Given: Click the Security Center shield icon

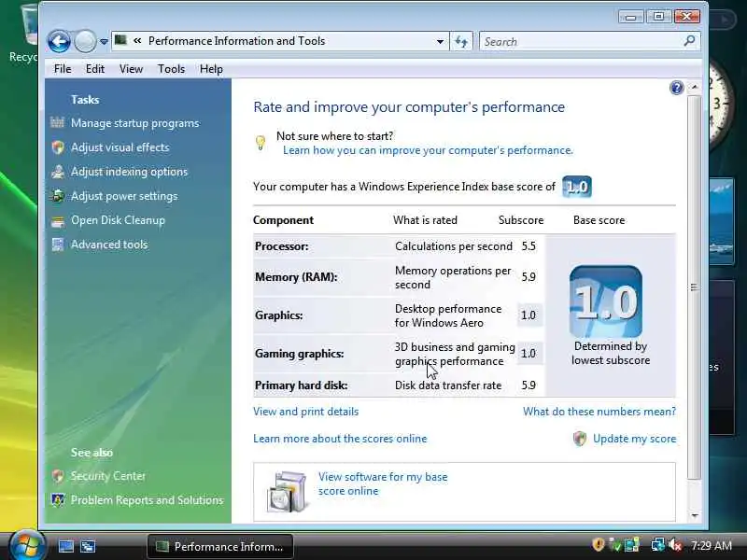Looking at the screenshot, I should point(58,476).
